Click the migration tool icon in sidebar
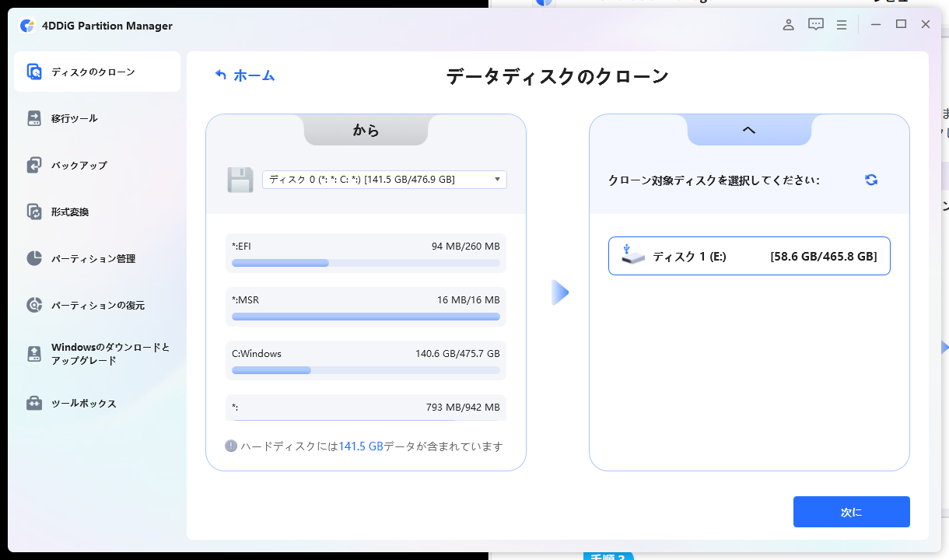This screenshot has width=949, height=560. (x=34, y=118)
